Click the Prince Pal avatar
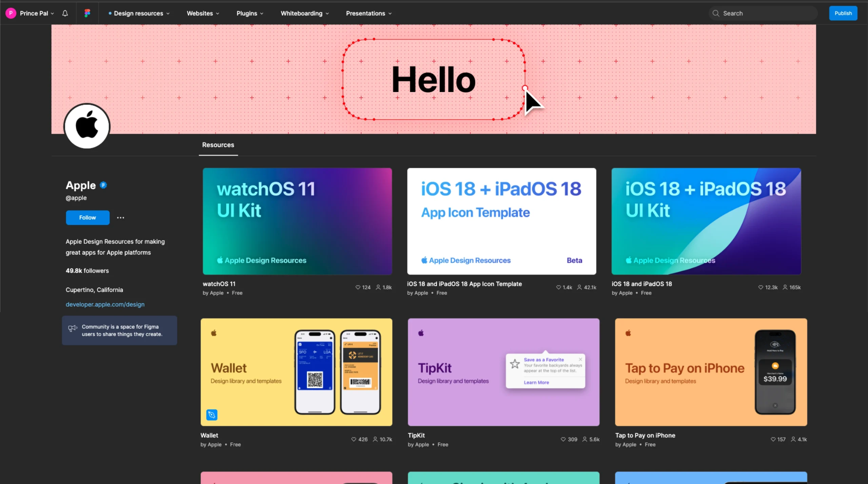This screenshot has height=484, width=868. click(11, 13)
